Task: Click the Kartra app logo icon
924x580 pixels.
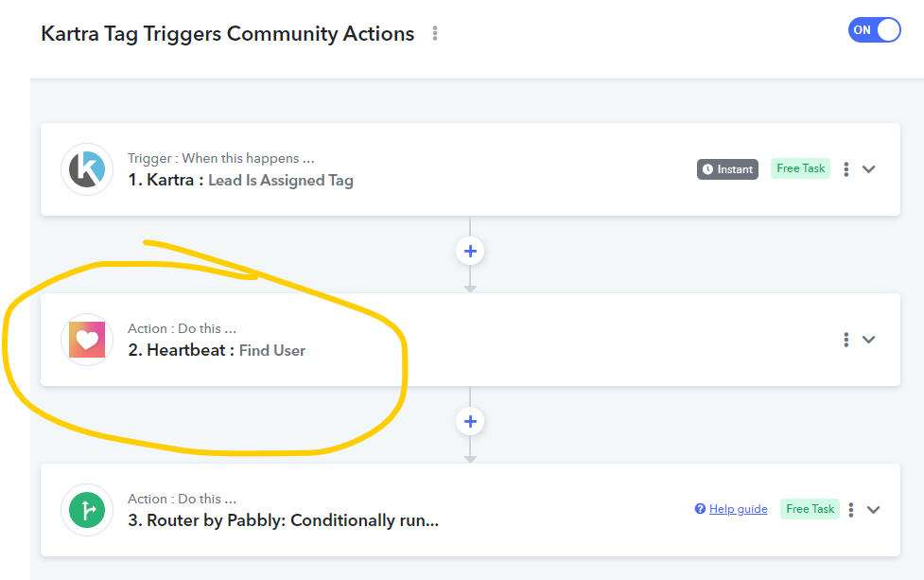Action: [87, 169]
